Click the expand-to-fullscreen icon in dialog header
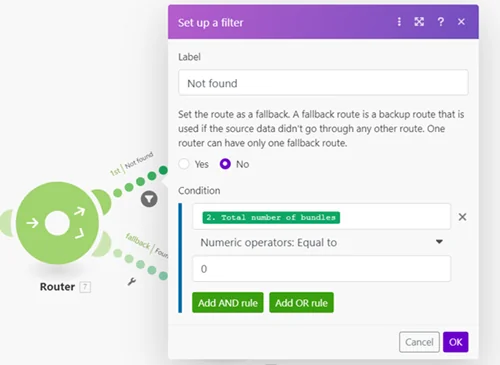The image size is (500, 365). point(419,22)
